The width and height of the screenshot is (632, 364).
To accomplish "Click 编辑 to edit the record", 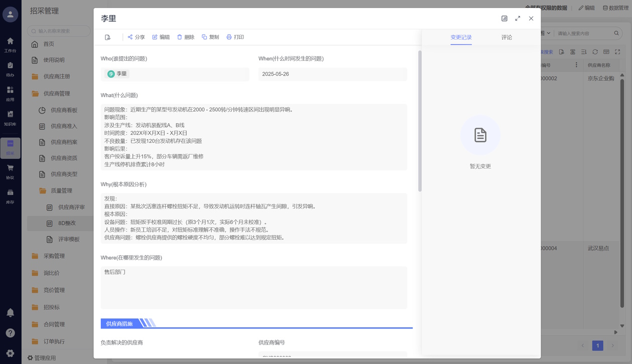I will point(161,37).
